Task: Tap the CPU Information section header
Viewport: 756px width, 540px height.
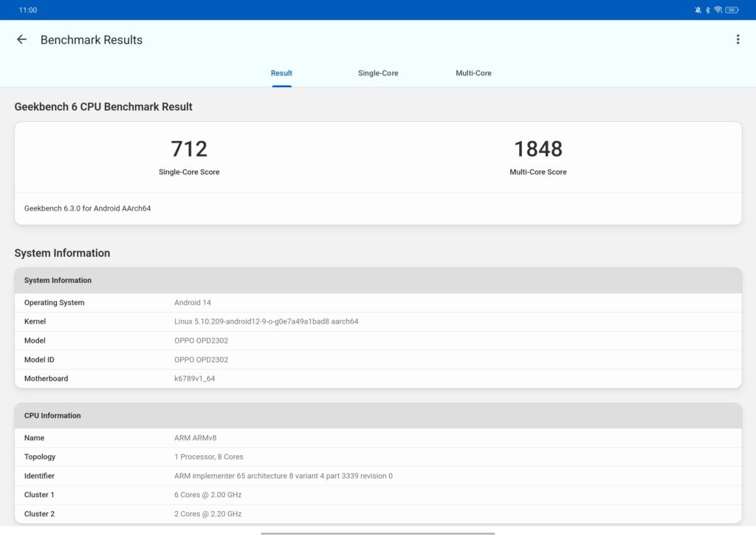Action: point(378,416)
